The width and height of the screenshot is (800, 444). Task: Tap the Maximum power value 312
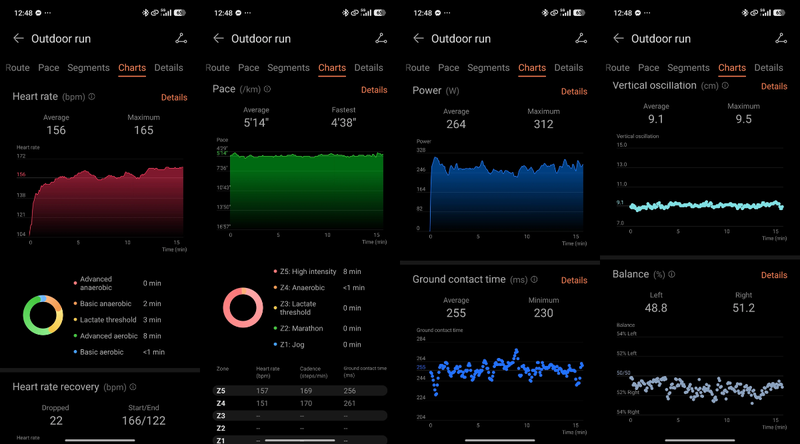543,124
